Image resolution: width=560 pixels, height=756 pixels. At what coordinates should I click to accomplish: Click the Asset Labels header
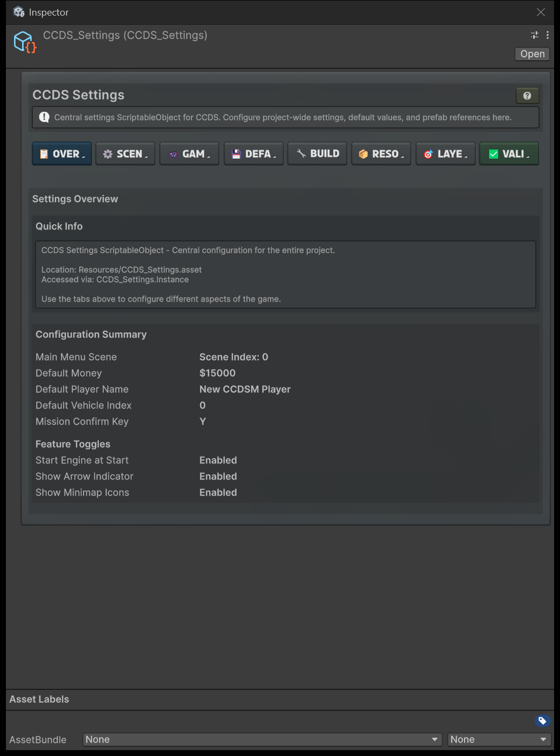point(39,699)
